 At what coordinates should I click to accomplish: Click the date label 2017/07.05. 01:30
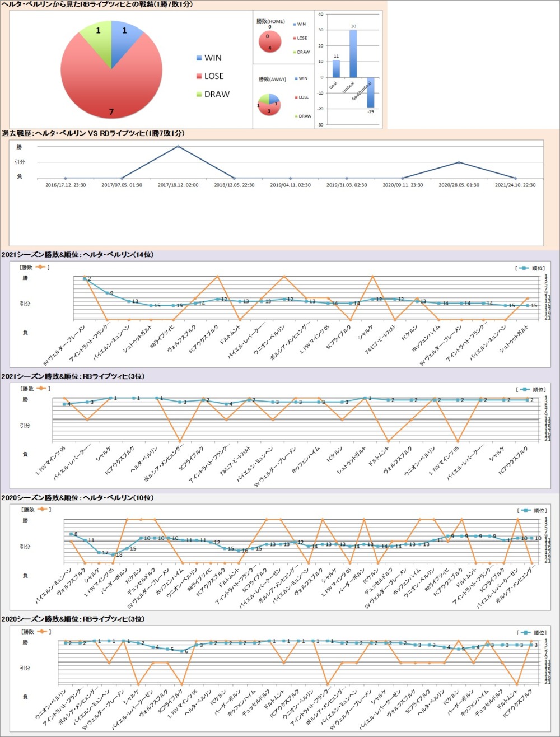[122, 185]
